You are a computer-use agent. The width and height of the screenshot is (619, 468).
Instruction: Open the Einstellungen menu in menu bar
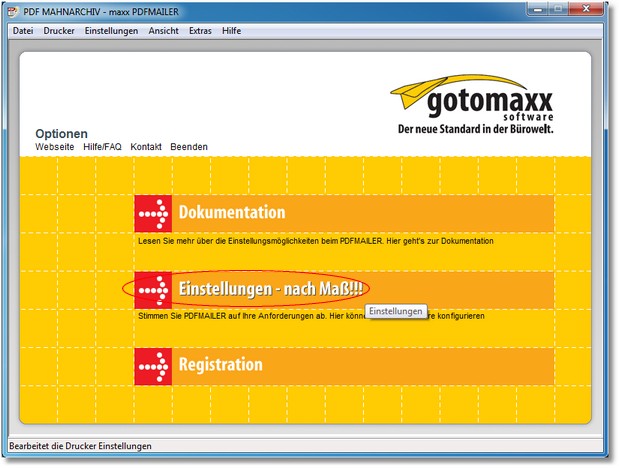pos(111,31)
